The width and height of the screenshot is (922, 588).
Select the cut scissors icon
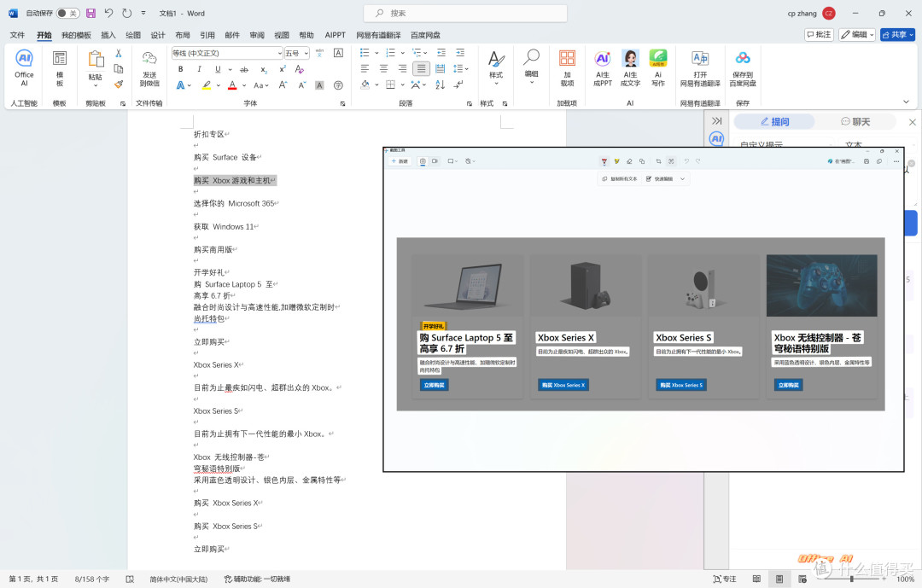pyautogui.click(x=118, y=53)
